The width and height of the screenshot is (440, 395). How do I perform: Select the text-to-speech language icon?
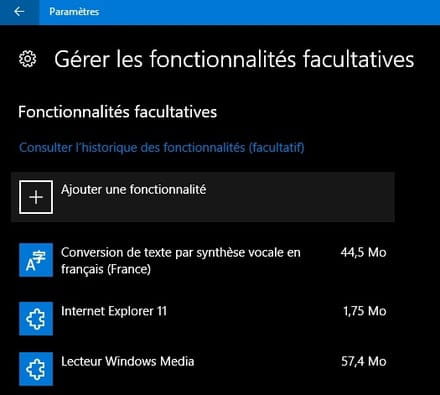tap(36, 260)
